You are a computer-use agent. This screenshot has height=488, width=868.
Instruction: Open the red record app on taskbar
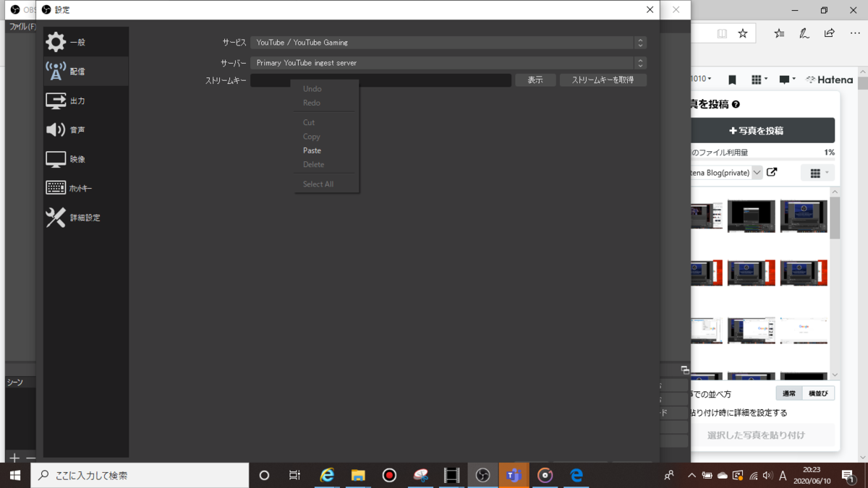389,475
